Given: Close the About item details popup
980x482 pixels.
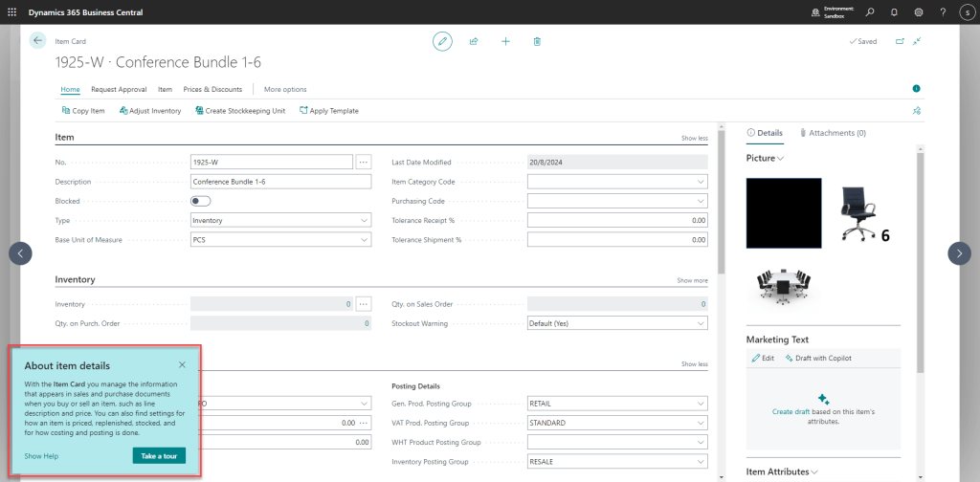Looking at the screenshot, I should 182,364.
